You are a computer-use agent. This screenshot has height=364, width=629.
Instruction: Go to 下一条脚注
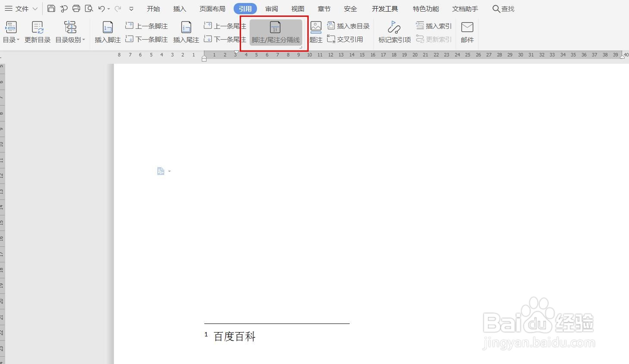click(147, 39)
